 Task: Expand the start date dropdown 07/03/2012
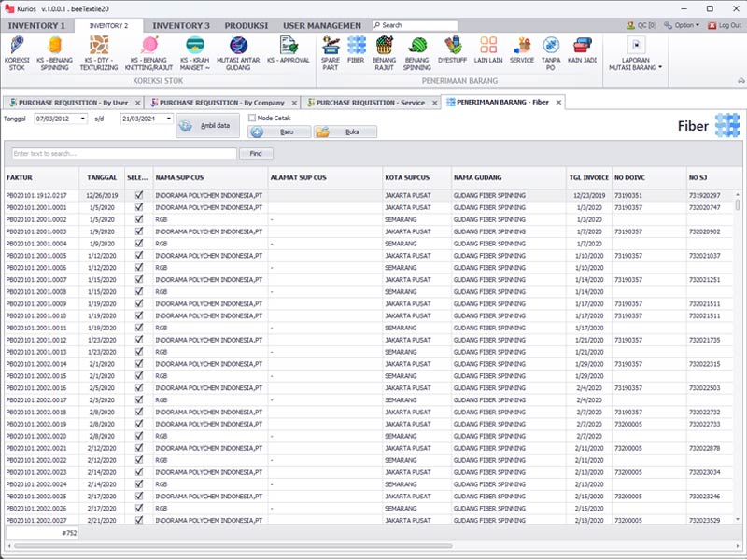pos(82,119)
